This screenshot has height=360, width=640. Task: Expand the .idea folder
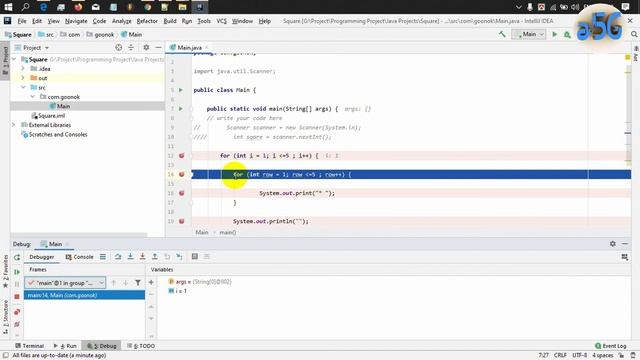pyautogui.click(x=23, y=69)
